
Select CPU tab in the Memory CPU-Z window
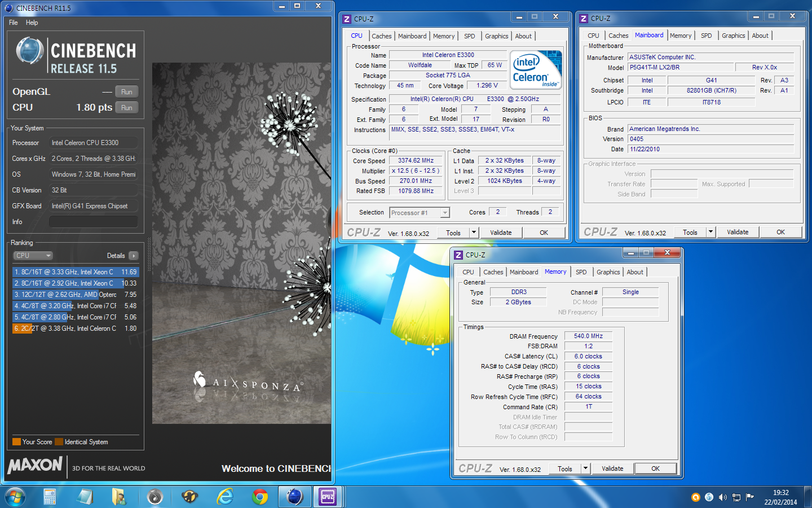pos(469,272)
